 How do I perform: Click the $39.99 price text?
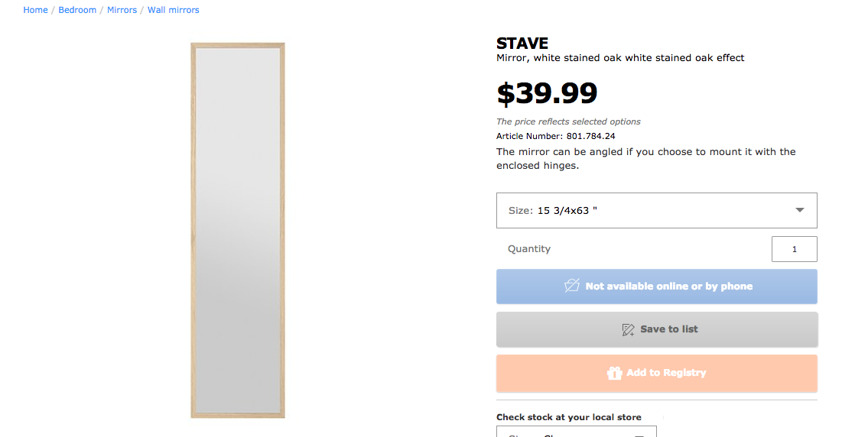[x=547, y=93]
